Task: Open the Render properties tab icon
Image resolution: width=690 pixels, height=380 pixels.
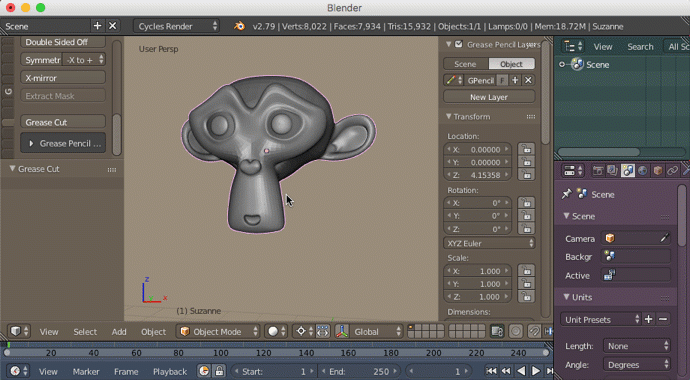Action: (598, 170)
